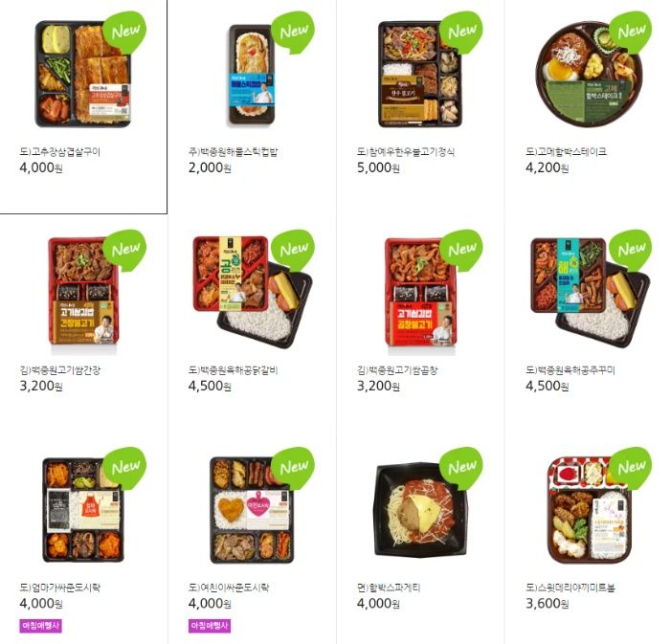The height and width of the screenshot is (644, 670).
Task: Open the 백종원육해공주꾸미 lunchbox image
Action: click(591, 291)
